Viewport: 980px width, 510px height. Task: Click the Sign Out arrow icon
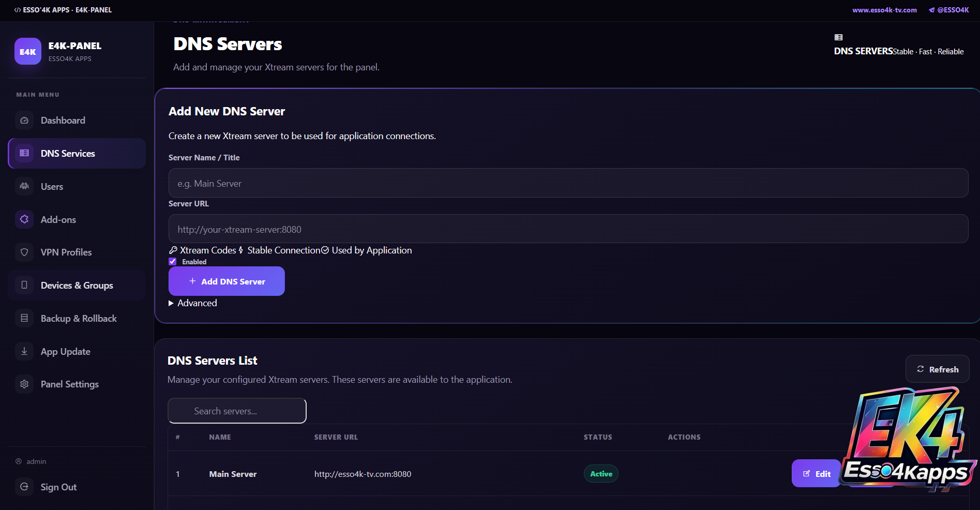pos(24,487)
